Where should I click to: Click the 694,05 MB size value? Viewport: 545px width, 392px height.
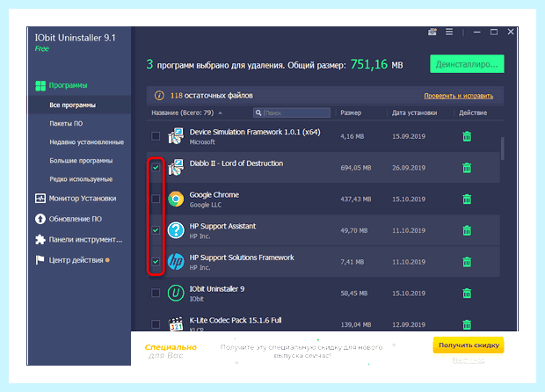[356, 168]
